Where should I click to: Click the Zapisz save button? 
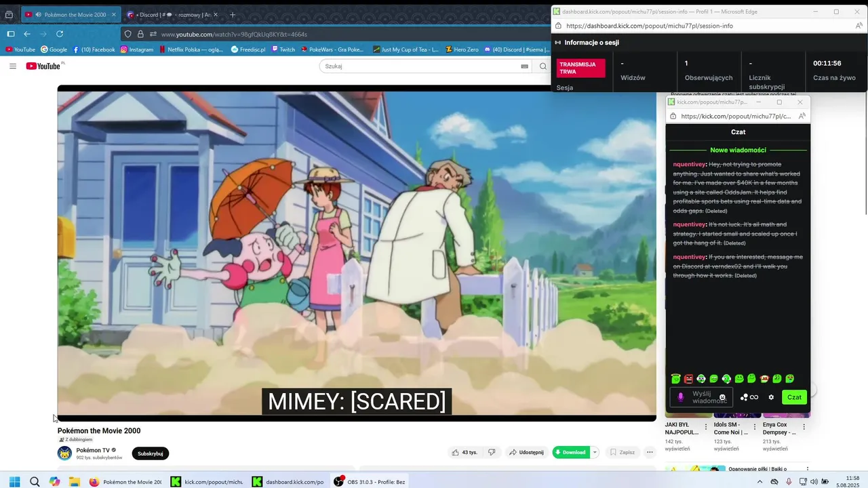tap(623, 452)
